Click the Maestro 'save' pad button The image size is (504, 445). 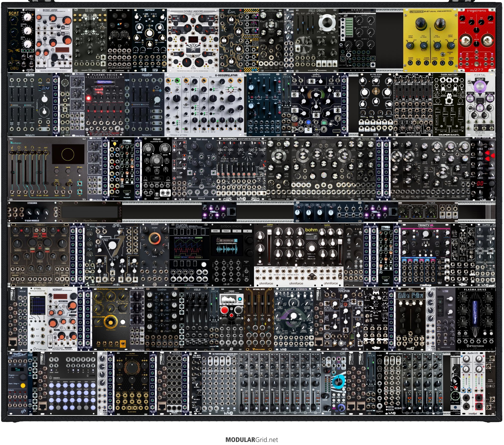[79, 386]
